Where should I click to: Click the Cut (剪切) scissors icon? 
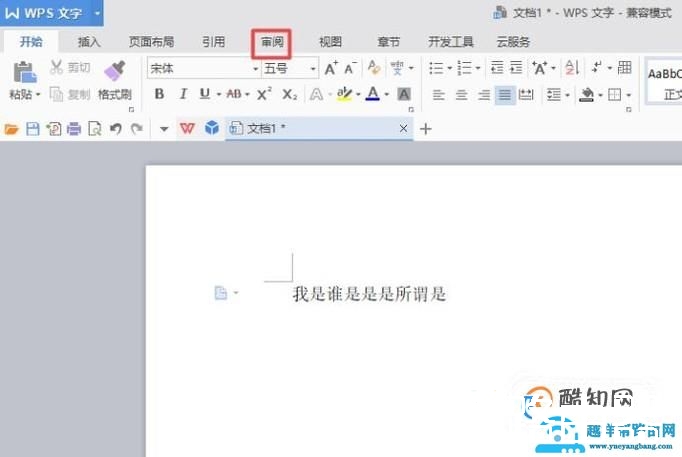[57, 67]
